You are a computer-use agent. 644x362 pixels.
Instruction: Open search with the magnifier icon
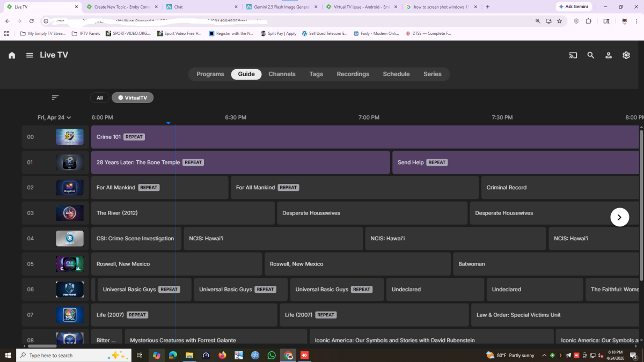[x=591, y=55]
